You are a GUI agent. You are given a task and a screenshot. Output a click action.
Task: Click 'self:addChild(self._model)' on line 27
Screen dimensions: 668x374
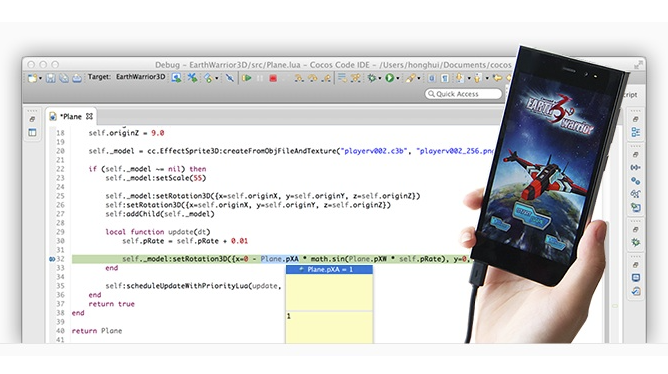[160, 214]
